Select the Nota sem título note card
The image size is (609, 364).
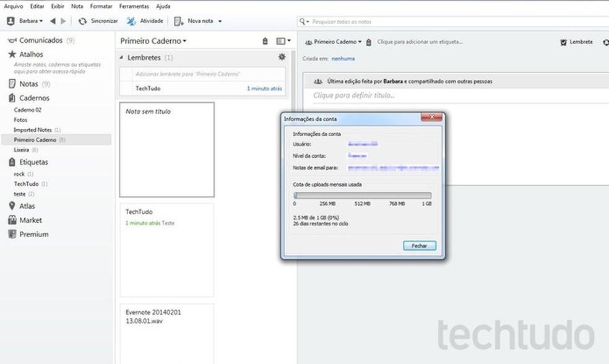click(166, 150)
